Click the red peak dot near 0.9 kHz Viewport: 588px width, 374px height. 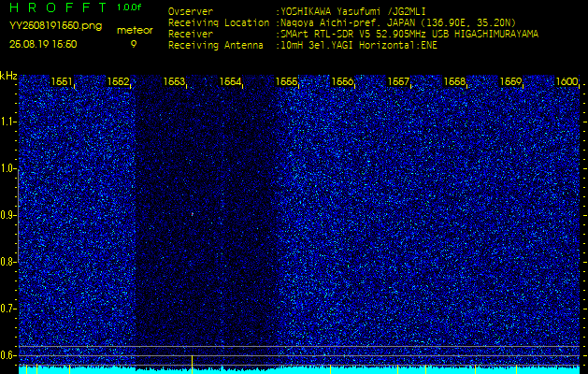[x=193, y=214]
